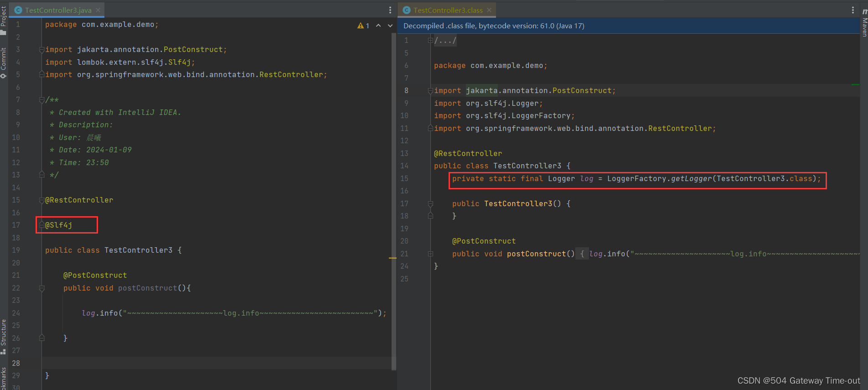Image resolution: width=868 pixels, height=390 pixels.
Task: Collapse annotations fold at @RestController line 15
Action: pos(41,200)
